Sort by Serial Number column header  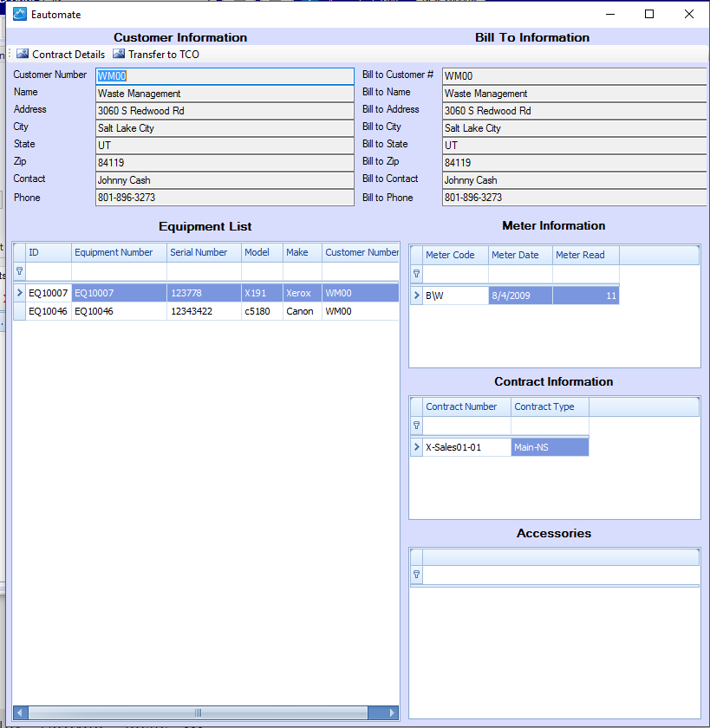click(x=204, y=252)
